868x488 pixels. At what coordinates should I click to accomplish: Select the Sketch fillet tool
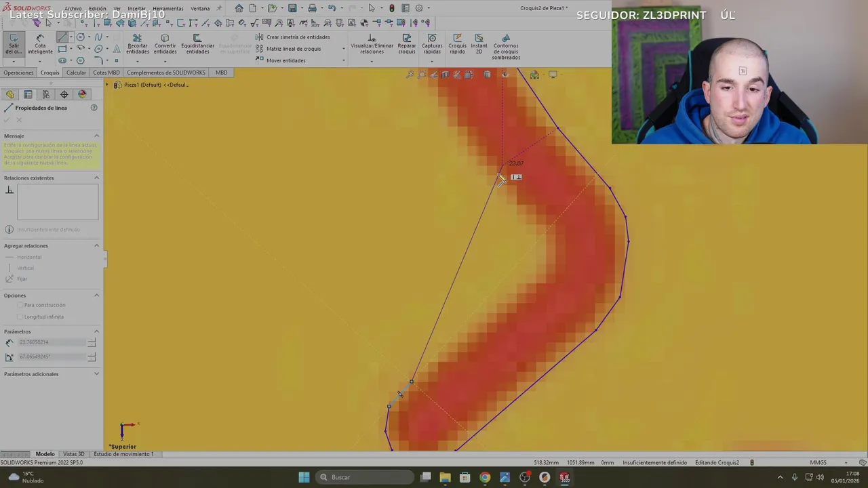click(x=98, y=60)
